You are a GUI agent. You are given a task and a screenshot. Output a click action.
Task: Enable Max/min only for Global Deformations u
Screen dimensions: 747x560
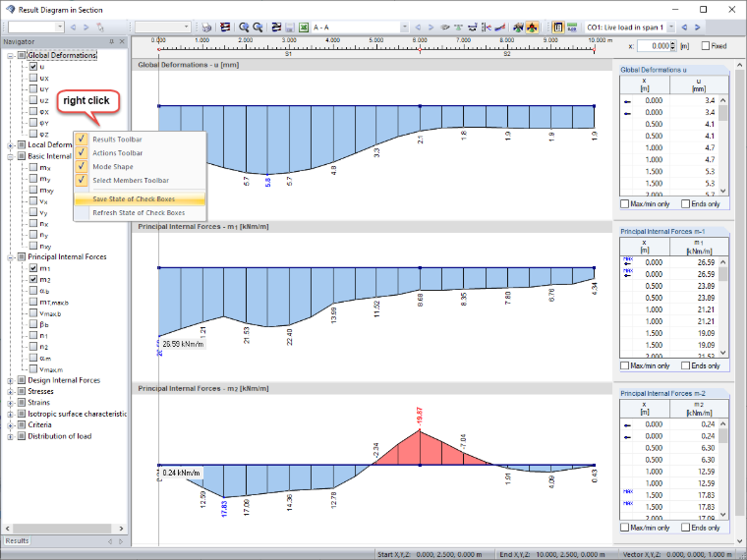point(624,203)
